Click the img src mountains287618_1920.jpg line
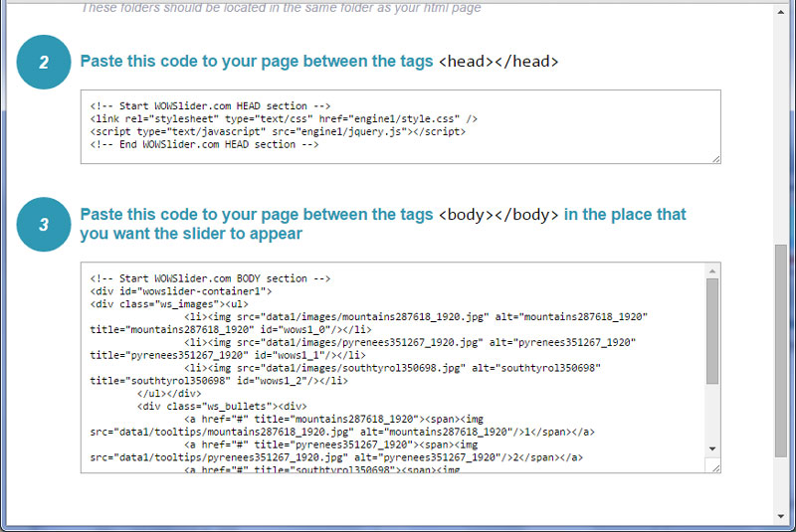The height and width of the screenshot is (532, 796). pyautogui.click(x=416, y=317)
